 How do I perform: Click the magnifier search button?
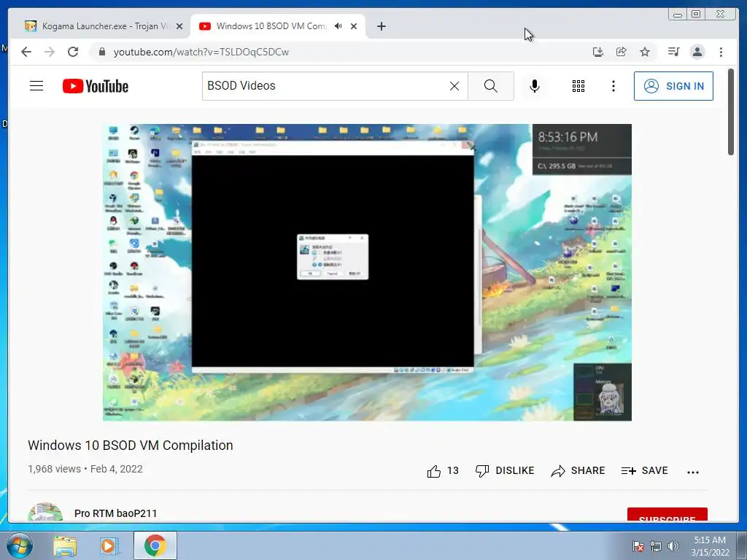[x=491, y=86]
